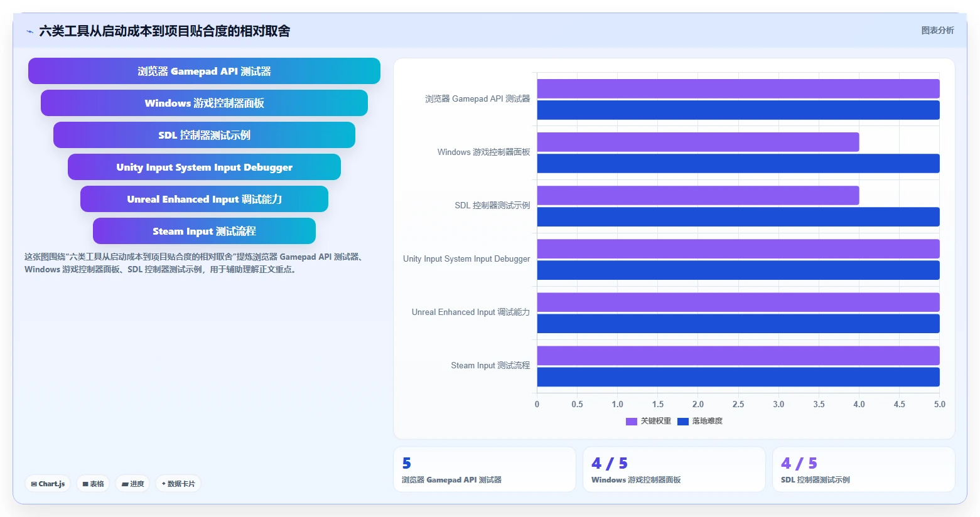Image resolution: width=980 pixels, height=517 pixels.
Task: Click the blue bar for 浏览器 Gamepad API 测试器
Action: [x=738, y=110]
